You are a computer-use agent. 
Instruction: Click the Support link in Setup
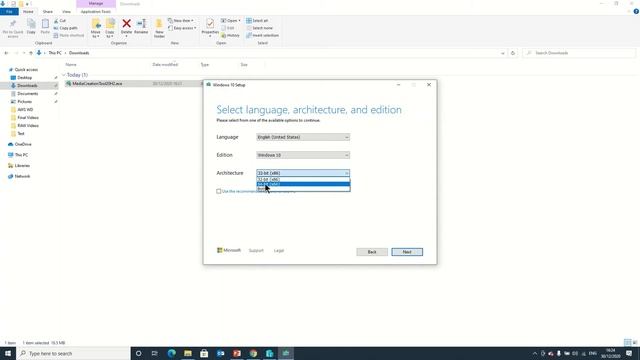click(256, 251)
